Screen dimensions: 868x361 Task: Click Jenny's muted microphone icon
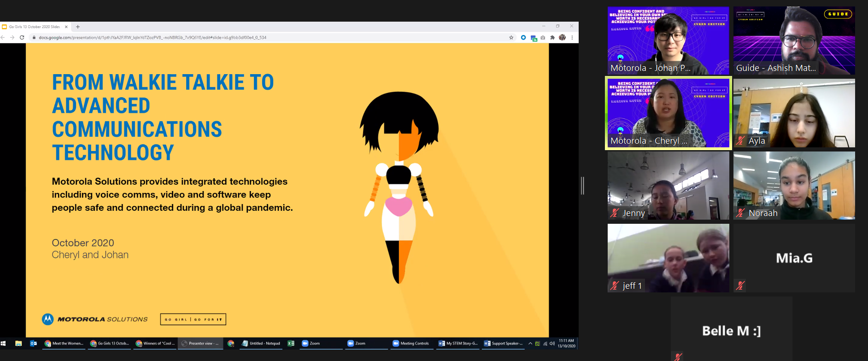[615, 213]
